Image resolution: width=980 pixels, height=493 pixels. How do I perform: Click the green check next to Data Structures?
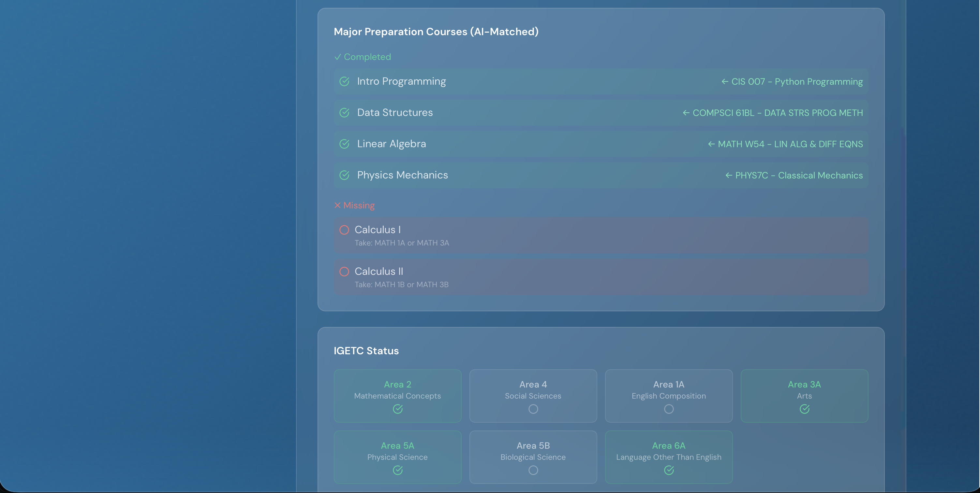[344, 113]
